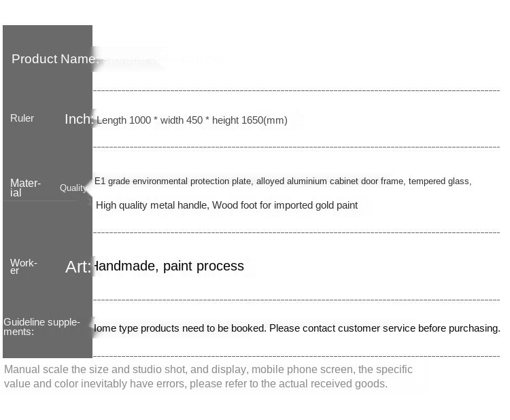
Task: Click the "Guideline supplements:" label
Action: (x=41, y=327)
